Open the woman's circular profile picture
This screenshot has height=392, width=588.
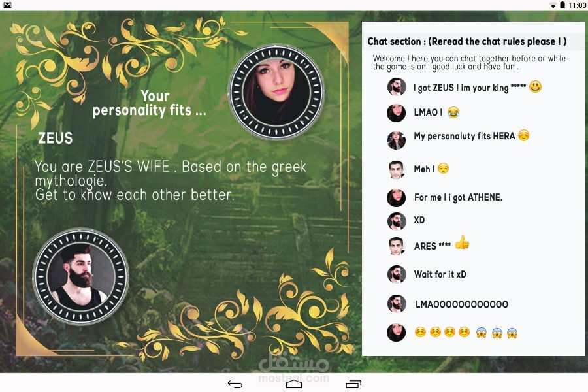[277, 92]
